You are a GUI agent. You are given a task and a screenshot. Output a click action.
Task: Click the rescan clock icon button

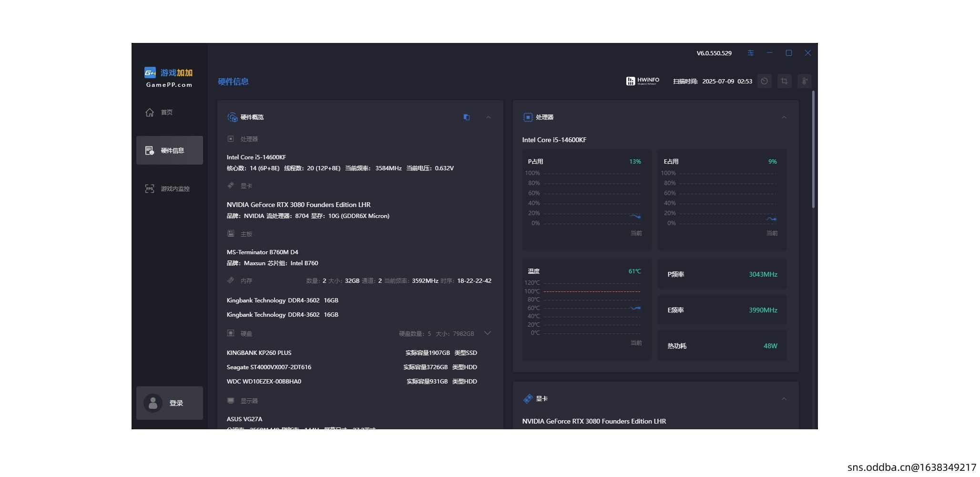[765, 81]
